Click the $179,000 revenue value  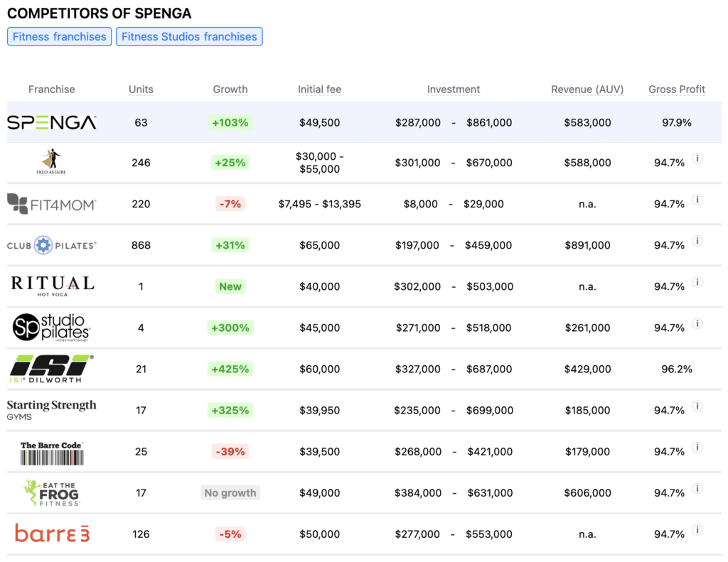pyautogui.click(x=587, y=452)
